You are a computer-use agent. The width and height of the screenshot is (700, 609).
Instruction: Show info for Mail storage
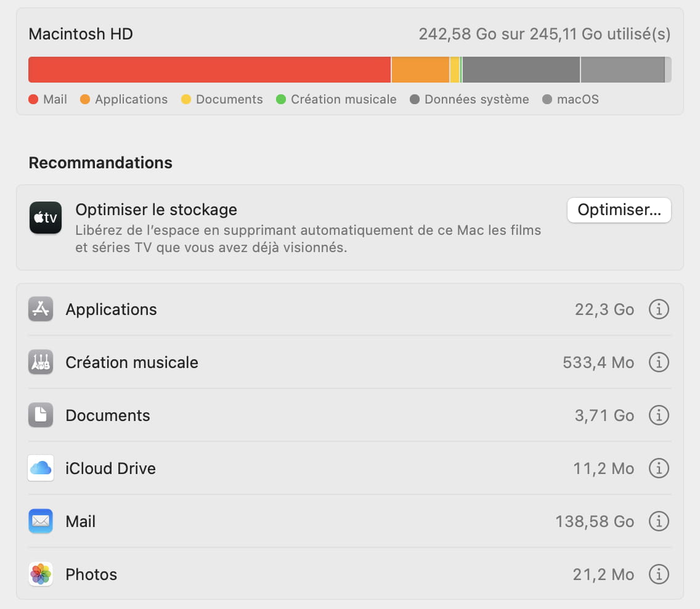659,521
